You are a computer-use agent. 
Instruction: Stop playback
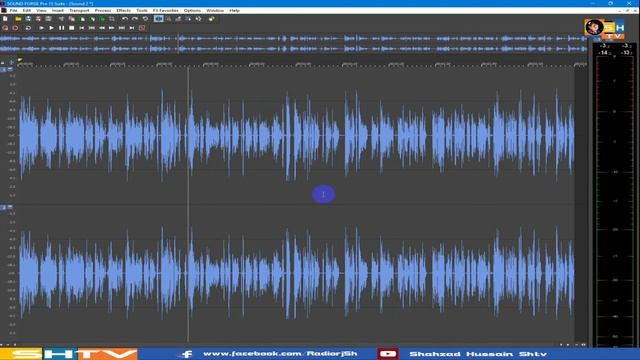coord(71,28)
